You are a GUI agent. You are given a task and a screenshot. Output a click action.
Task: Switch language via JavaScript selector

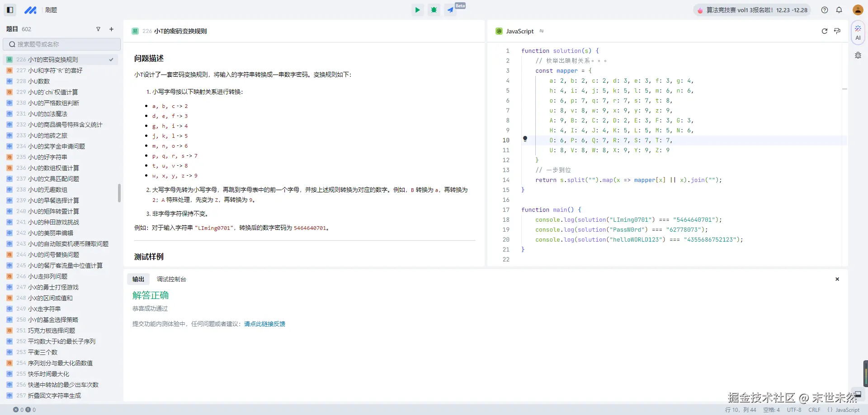pos(520,31)
